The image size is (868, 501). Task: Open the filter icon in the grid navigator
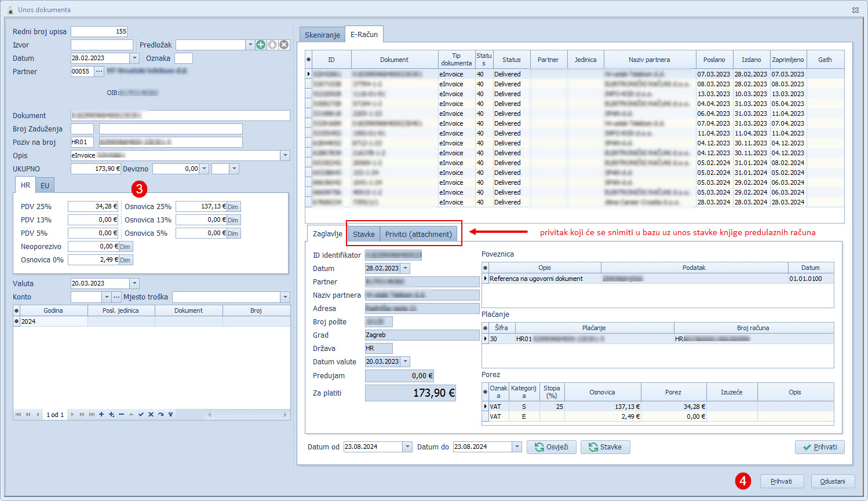pyautogui.click(x=170, y=415)
